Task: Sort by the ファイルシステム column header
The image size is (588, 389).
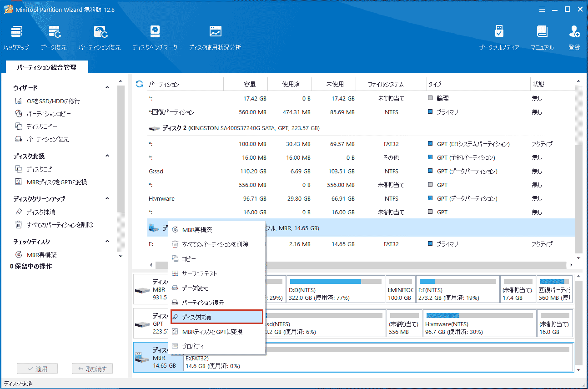Action: tap(391, 84)
